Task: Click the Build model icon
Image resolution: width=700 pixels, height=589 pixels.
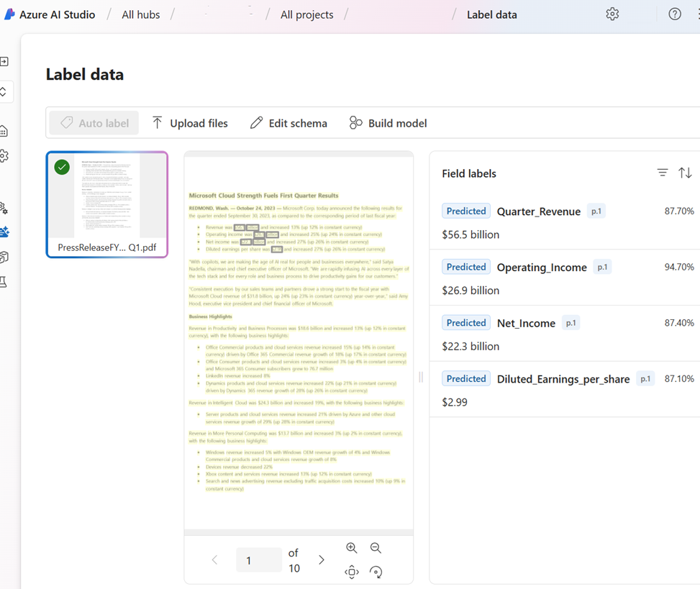Action: (355, 123)
